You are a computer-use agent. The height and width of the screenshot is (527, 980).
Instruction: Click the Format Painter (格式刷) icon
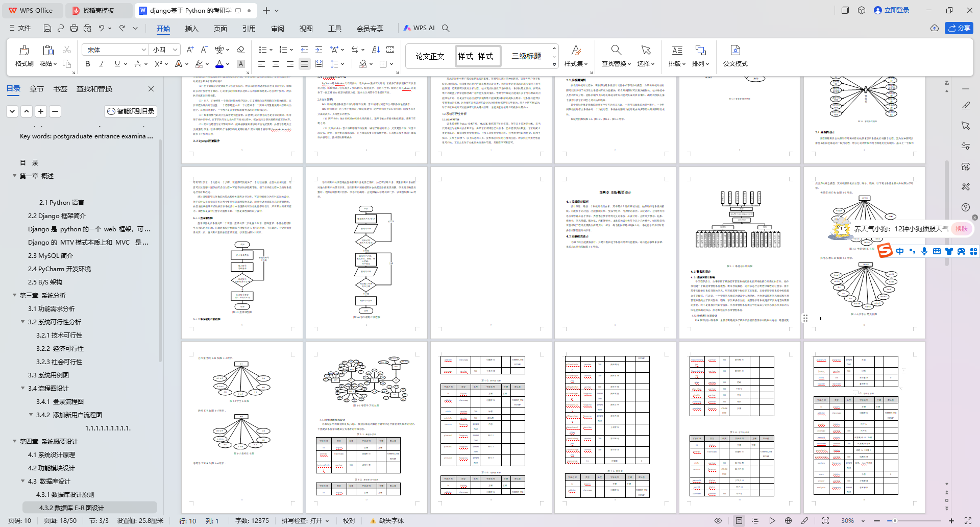pos(24,50)
